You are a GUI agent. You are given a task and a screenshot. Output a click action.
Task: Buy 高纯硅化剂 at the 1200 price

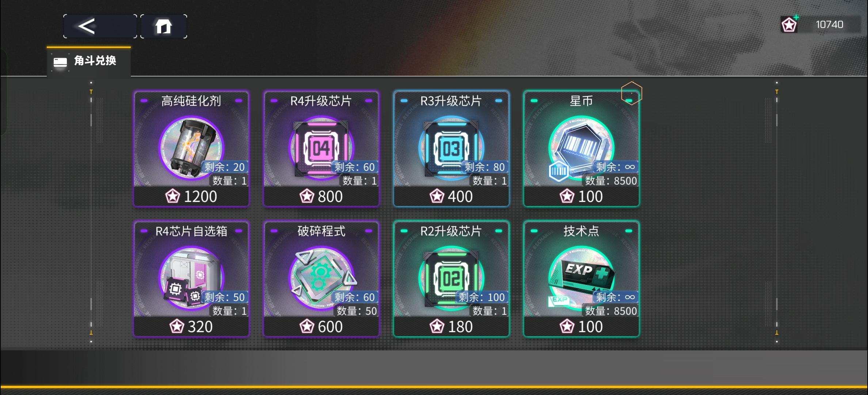pos(191,196)
